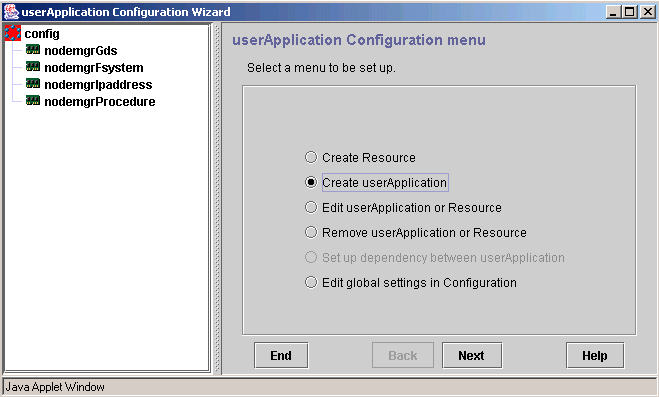This screenshot has width=659, height=397.
Task: Select nodemgrFsystem tree node
Action: pos(94,67)
